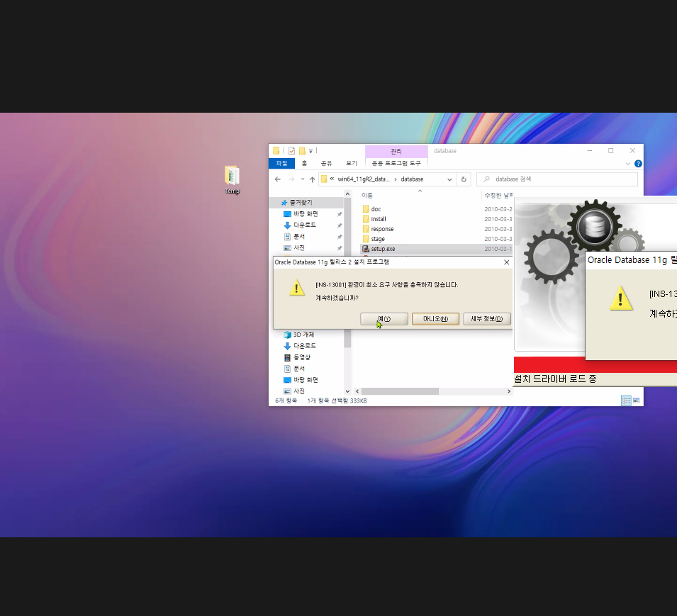The height and width of the screenshot is (616, 677).
Task: Click the folder icon in Explorer title bar
Action: click(276, 151)
